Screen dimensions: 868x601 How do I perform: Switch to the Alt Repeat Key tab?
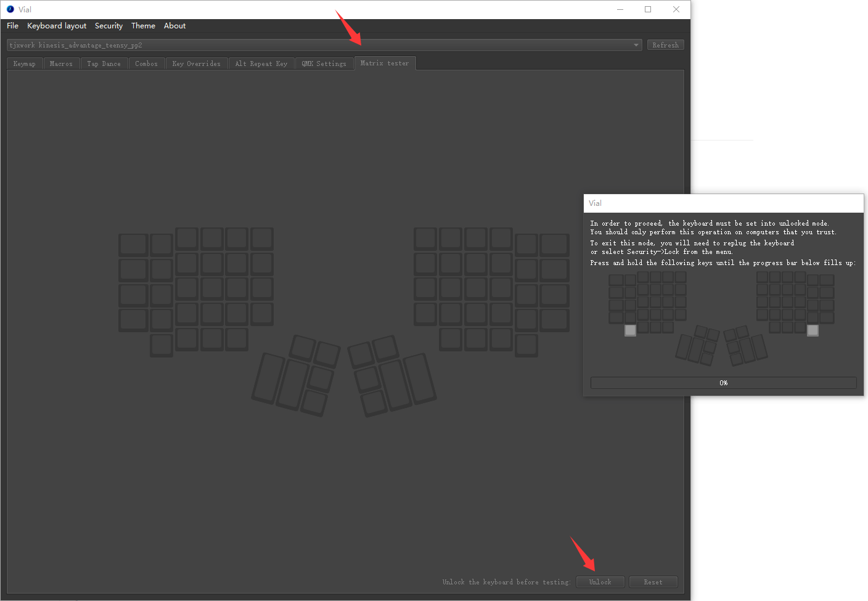(261, 63)
